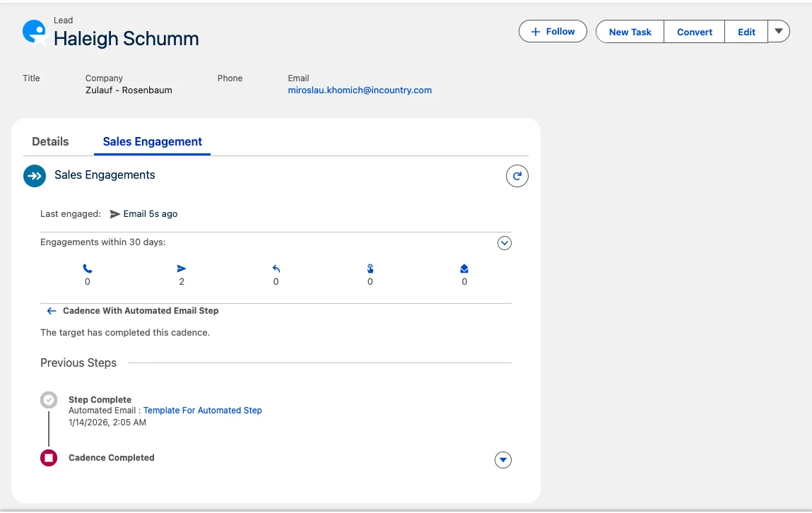Switch to the Details tab
812x513 pixels.
pyautogui.click(x=50, y=141)
